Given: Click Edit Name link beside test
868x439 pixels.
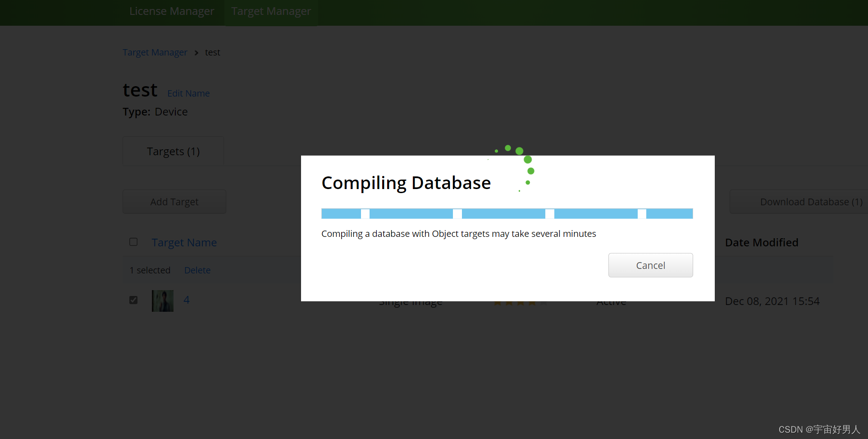Looking at the screenshot, I should pos(188,93).
